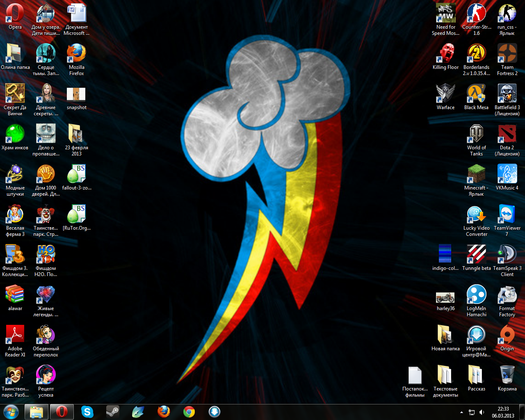
Task: Open TeamSpeak 3 Client shortcut
Action: 507,260
